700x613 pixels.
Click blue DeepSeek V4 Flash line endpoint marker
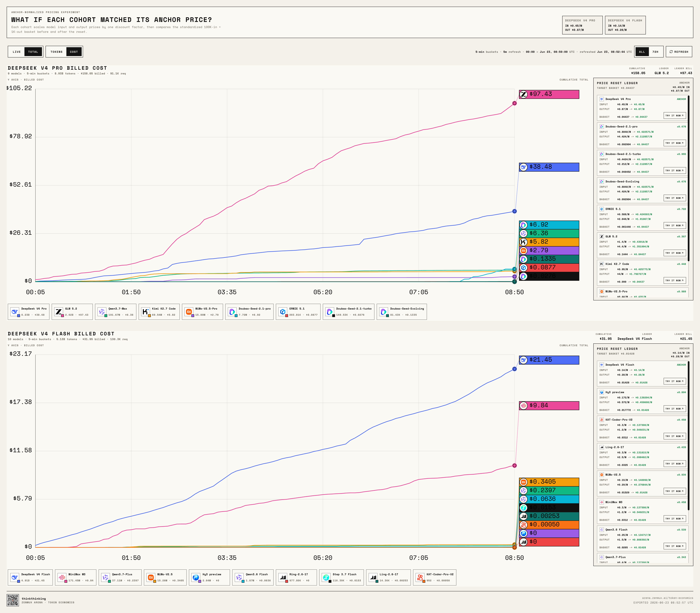coord(514,369)
